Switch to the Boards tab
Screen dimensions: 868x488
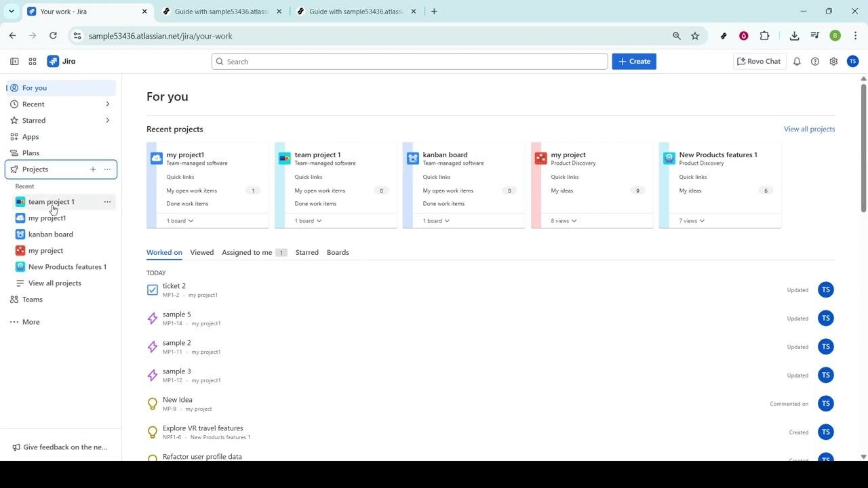338,252
